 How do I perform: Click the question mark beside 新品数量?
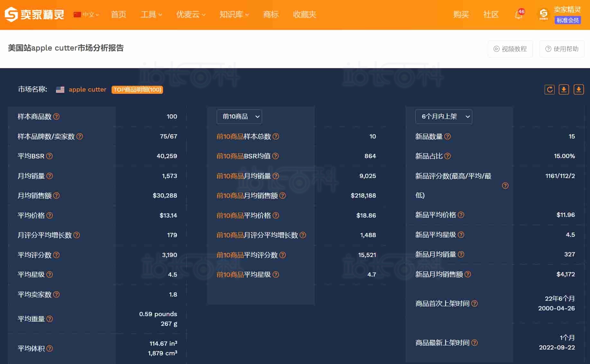pyautogui.click(x=448, y=136)
